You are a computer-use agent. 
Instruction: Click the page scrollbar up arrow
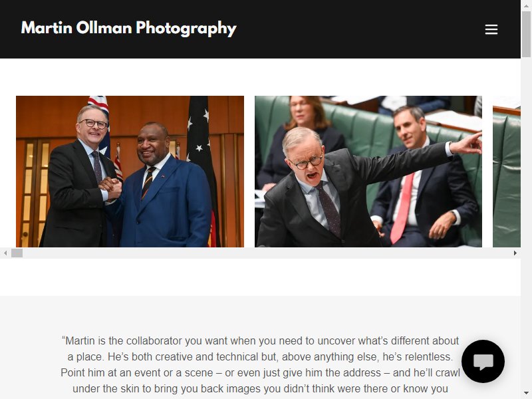[x=526, y=5]
